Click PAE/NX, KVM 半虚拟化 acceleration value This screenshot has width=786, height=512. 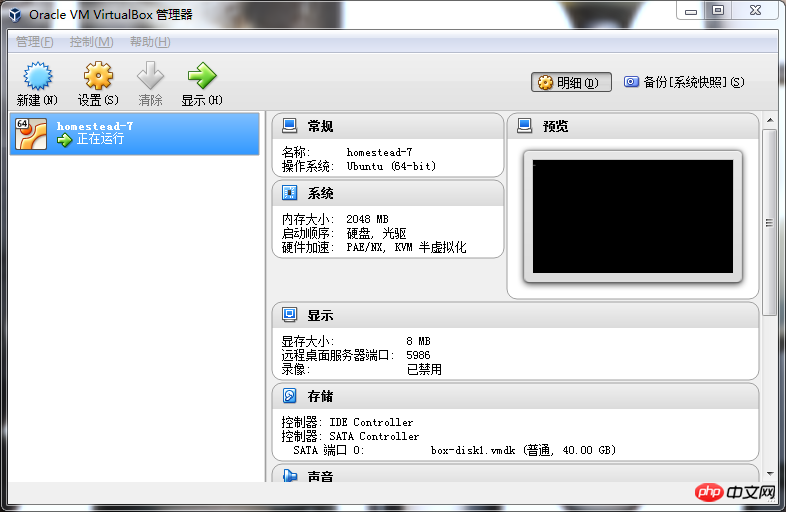[407, 247]
